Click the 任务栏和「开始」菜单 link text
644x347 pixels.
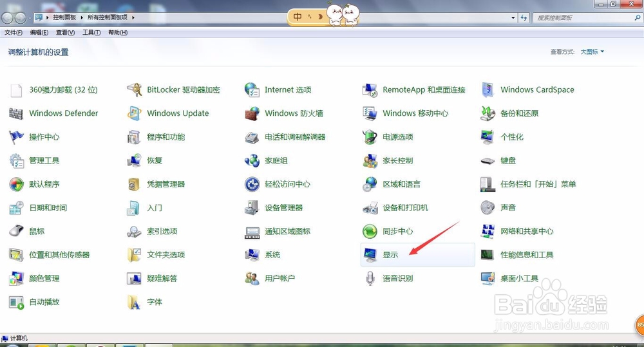click(x=538, y=184)
